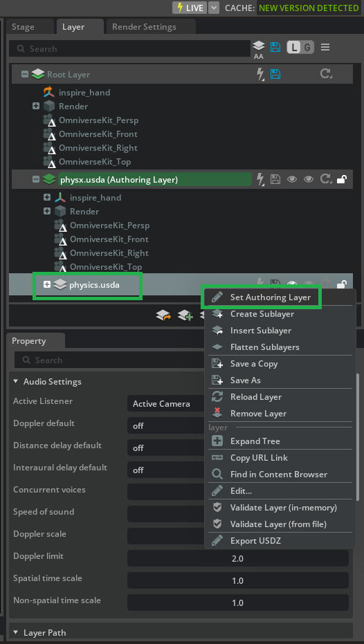Image resolution: width=364 pixels, height=644 pixels.
Task: Click the auto-authoring AA layers icon
Action: point(258,49)
